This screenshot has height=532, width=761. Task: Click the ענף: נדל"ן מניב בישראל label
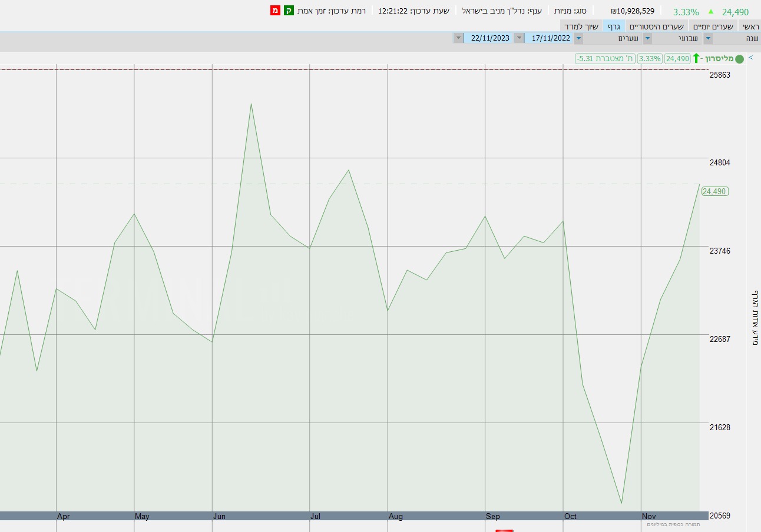[x=502, y=11]
